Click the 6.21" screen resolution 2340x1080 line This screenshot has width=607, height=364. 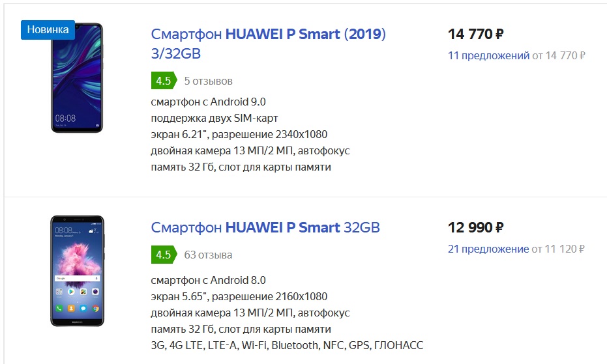[x=239, y=135]
